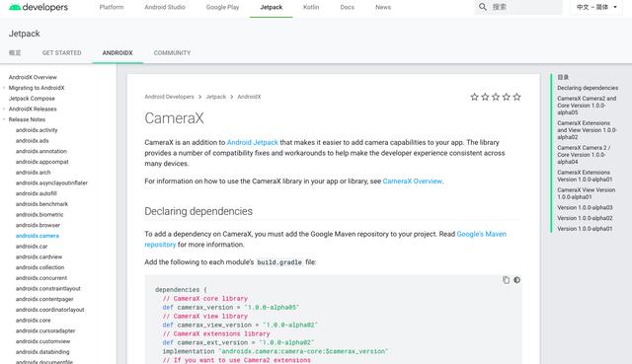Select androidx.benchmark in sidebar
The image size is (632, 364).
(x=41, y=204)
